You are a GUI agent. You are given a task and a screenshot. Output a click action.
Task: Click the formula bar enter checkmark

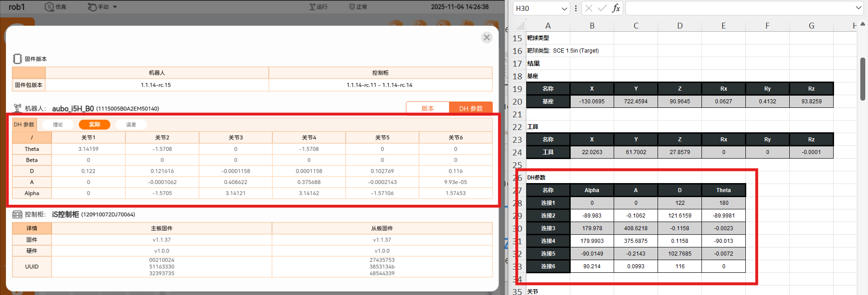[602, 8]
